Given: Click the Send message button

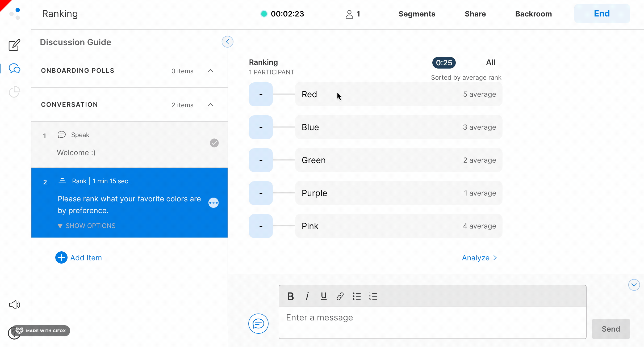Looking at the screenshot, I should click(x=611, y=329).
